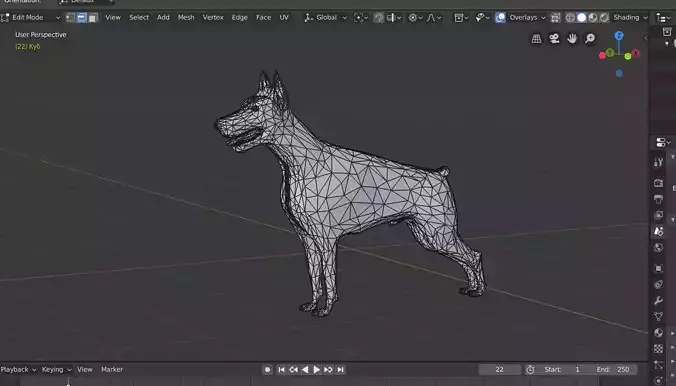676x386 pixels.
Task: Enable face select mode
Action: (x=93, y=18)
